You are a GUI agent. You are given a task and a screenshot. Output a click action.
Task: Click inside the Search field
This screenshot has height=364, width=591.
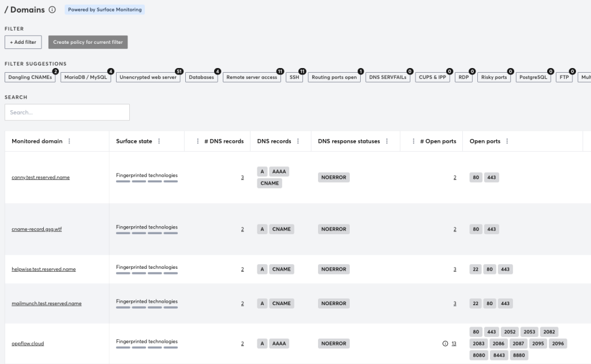(x=66, y=112)
